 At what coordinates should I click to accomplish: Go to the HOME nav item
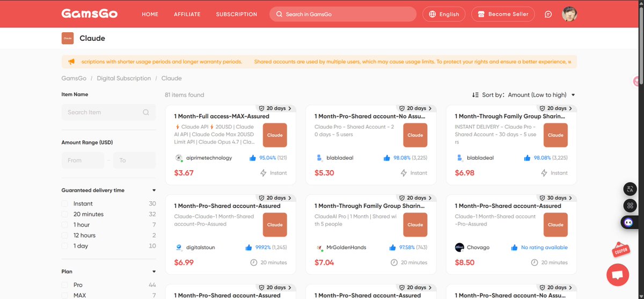point(150,14)
